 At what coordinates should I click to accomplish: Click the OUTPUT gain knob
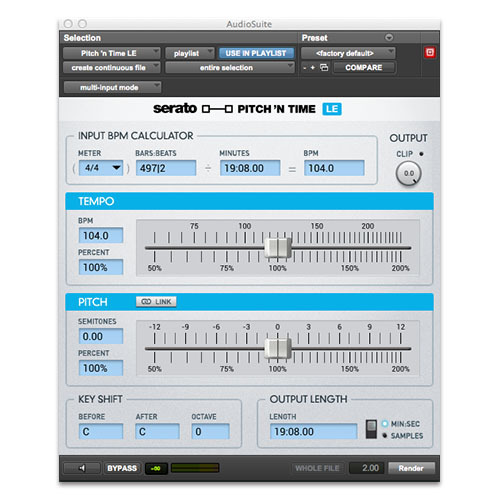408,173
